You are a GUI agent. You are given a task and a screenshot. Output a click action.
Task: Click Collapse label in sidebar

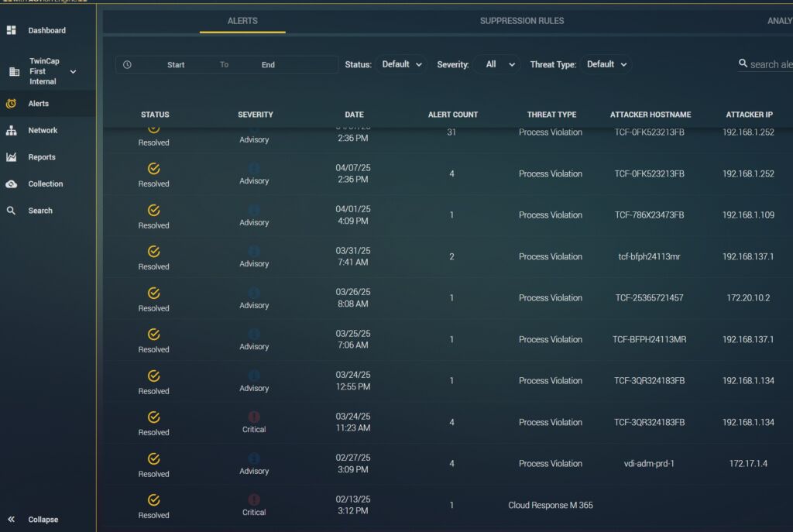coord(43,520)
